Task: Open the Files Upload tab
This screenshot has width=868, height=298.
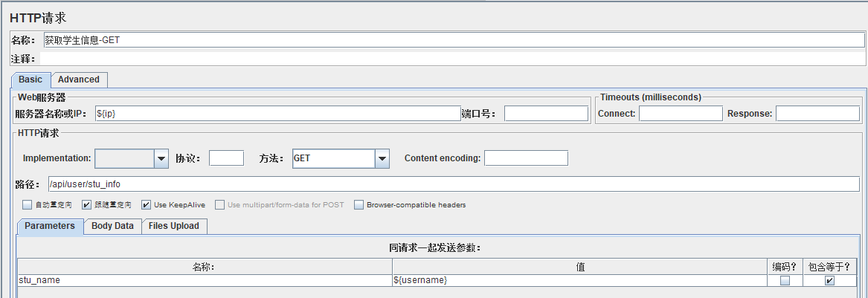Action: [174, 226]
